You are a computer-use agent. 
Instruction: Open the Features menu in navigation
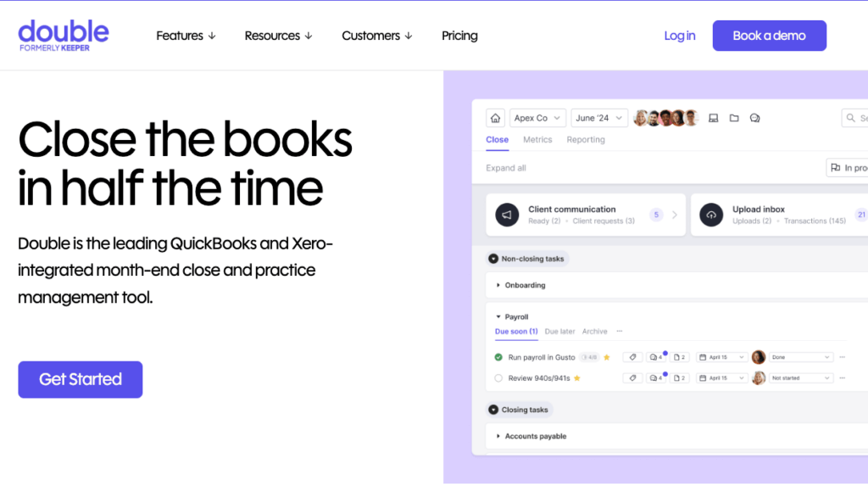pyautogui.click(x=186, y=36)
